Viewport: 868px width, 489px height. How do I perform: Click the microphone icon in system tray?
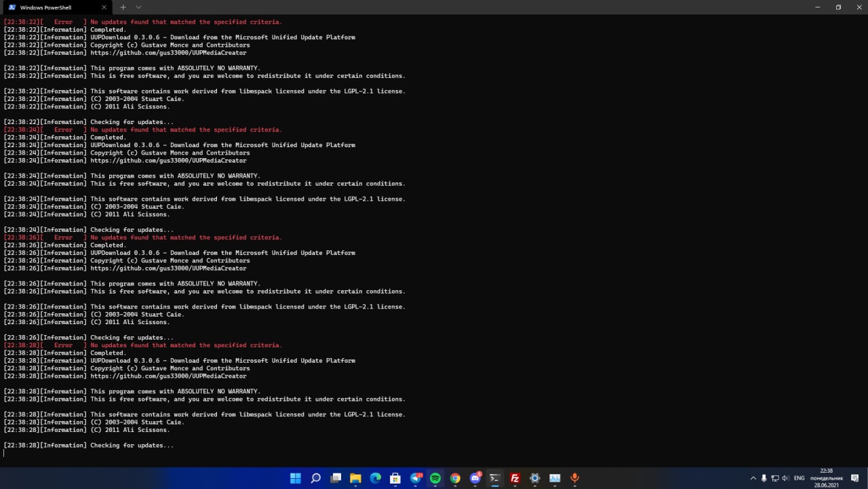click(x=764, y=478)
